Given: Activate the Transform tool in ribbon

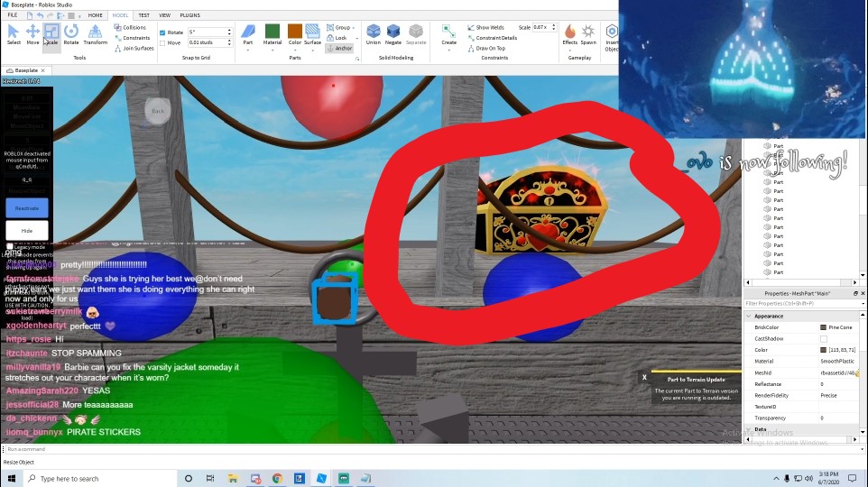Looking at the screenshot, I should (96, 34).
